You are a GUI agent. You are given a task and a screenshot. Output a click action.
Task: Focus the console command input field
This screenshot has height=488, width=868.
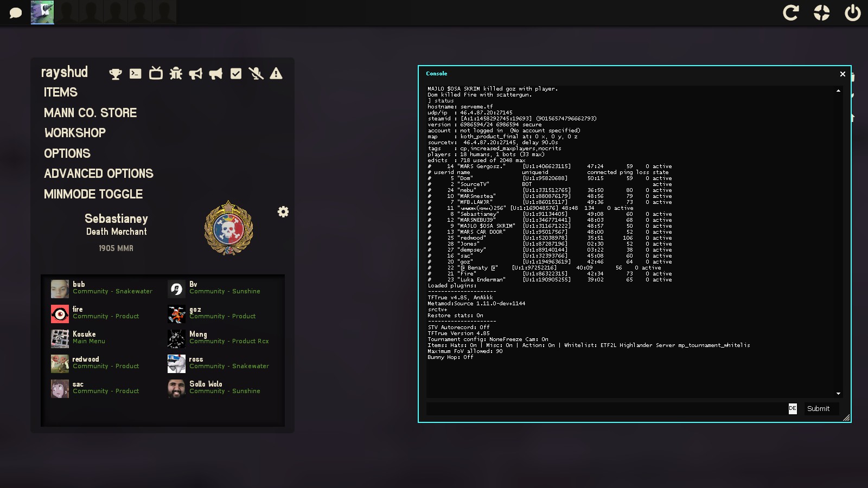pyautogui.click(x=605, y=409)
